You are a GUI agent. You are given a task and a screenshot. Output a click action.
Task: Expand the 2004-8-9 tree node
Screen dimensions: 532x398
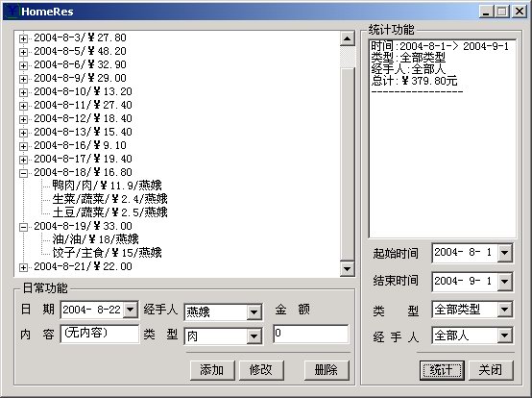(x=23, y=79)
